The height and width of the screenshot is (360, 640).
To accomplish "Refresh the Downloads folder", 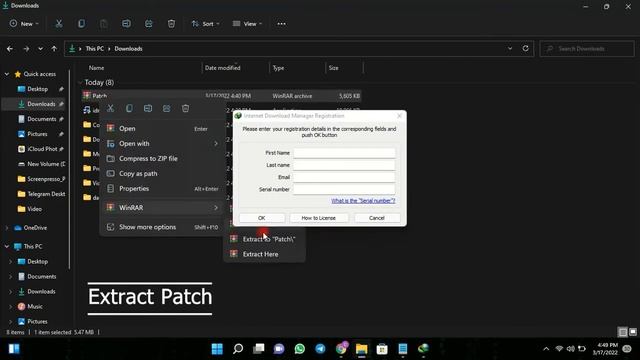I will (x=525, y=48).
